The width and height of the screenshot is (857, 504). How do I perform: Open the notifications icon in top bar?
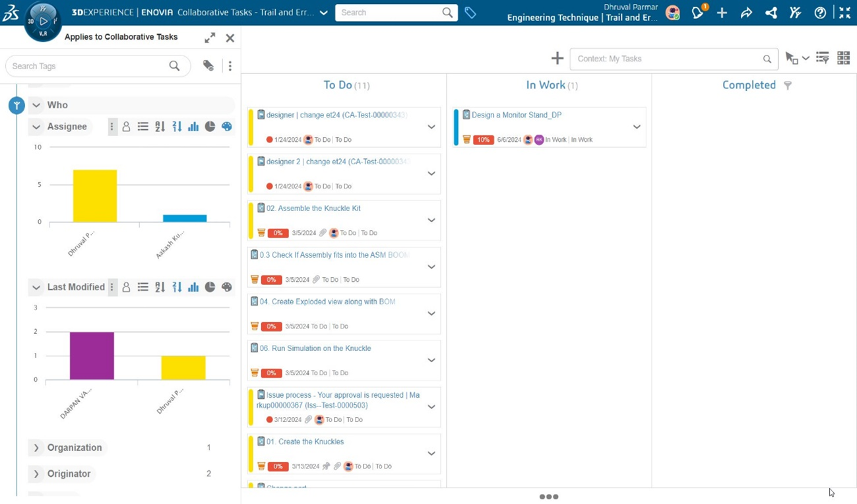tap(698, 13)
